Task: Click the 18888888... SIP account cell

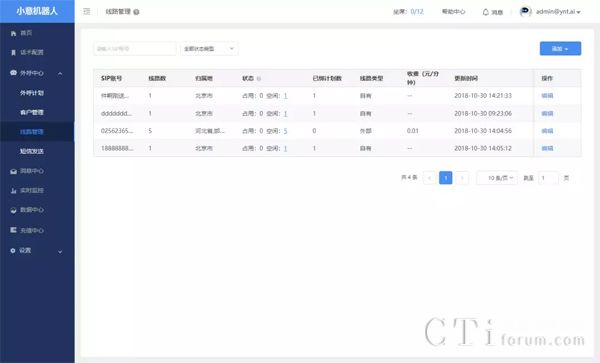Action: point(117,148)
